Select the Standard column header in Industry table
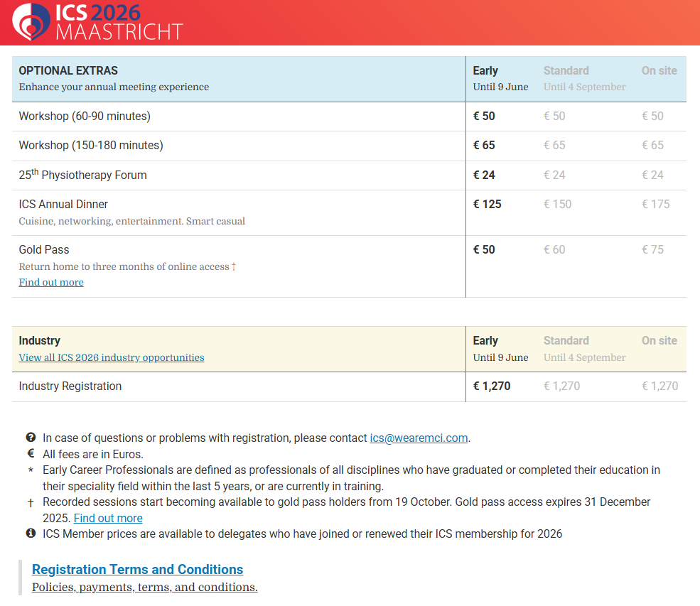The width and height of the screenshot is (700, 606). coord(566,340)
